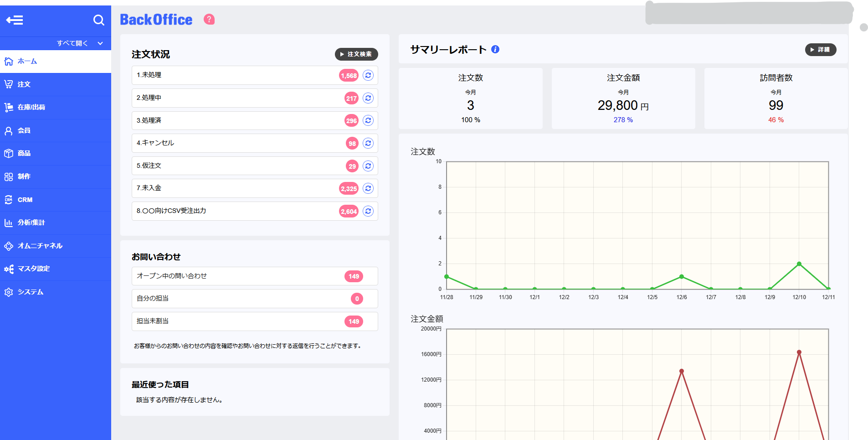Open the sidebar search magnifier icon

[x=98, y=20]
